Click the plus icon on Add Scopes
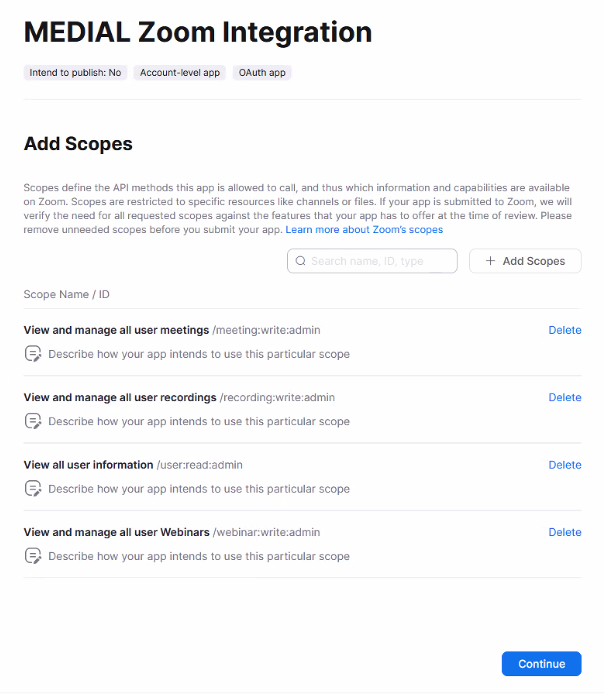The height and width of the screenshot is (694, 604). click(490, 261)
